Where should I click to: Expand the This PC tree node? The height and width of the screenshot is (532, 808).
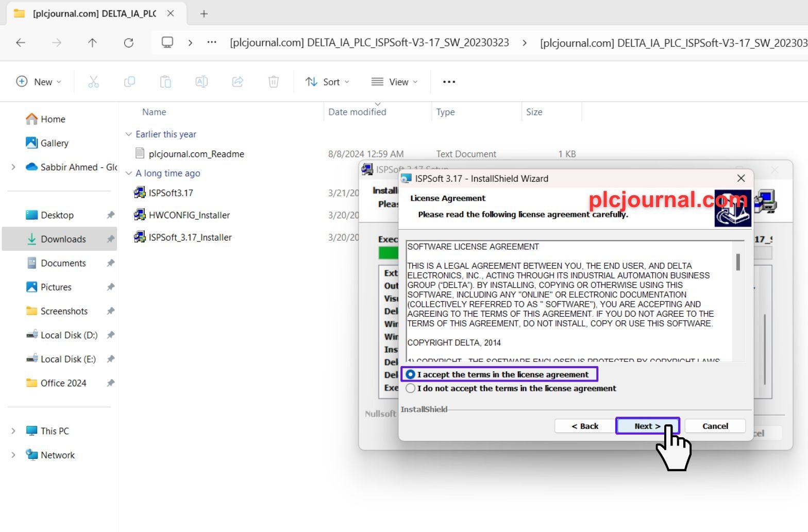[13, 431]
